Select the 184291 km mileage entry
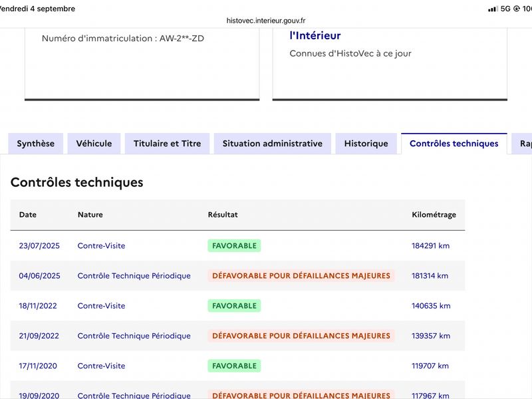 click(x=430, y=245)
